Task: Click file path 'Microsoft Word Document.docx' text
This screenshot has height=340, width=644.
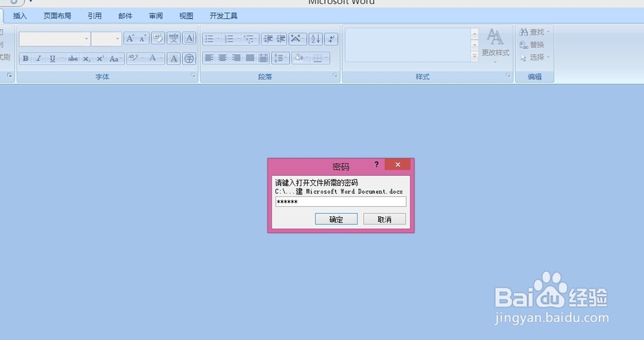Action: pos(354,191)
